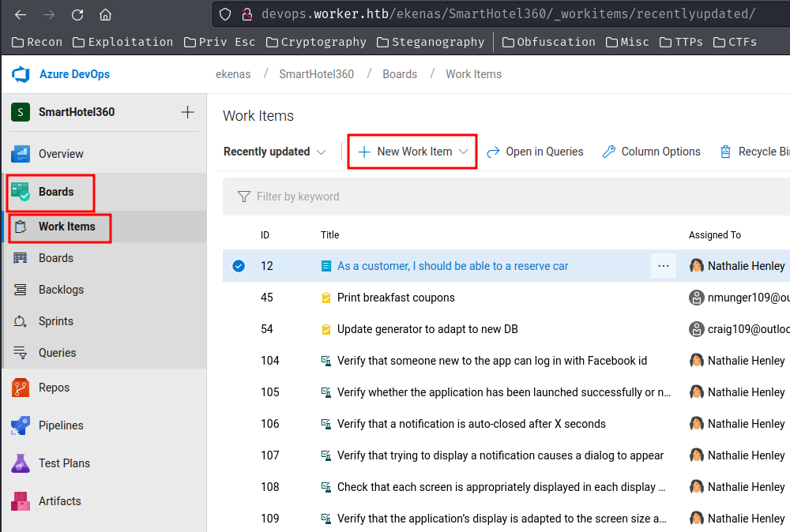Open the SmartHotel360 project icon
Image resolution: width=790 pixels, height=532 pixels.
(x=21, y=112)
